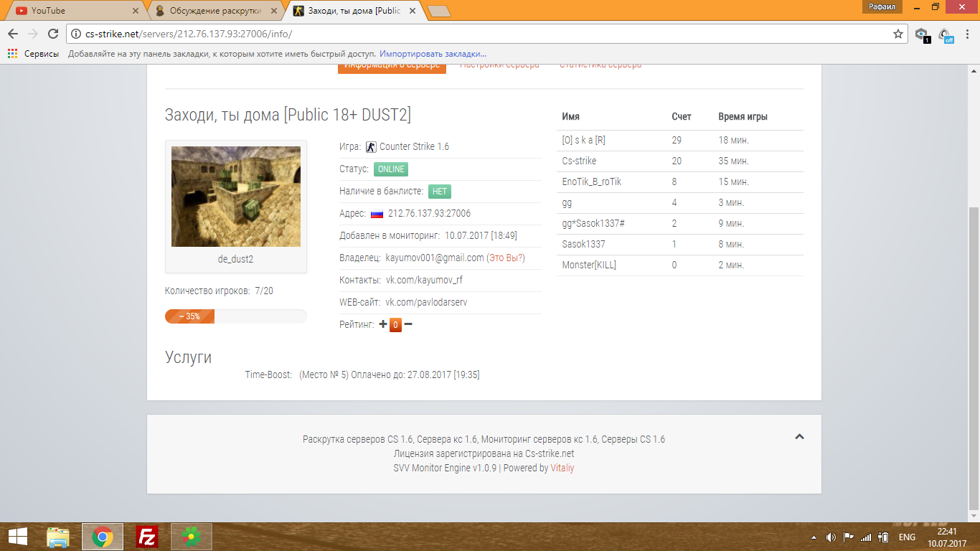980x551 pixels.
Task: Reload the current page
Action: tap(53, 34)
